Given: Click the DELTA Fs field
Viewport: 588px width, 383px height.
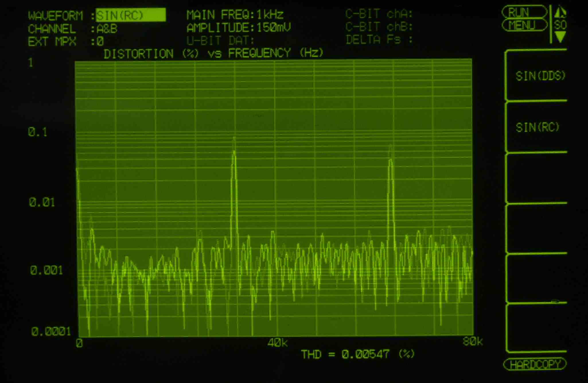Looking at the screenshot, I should pos(379,39).
